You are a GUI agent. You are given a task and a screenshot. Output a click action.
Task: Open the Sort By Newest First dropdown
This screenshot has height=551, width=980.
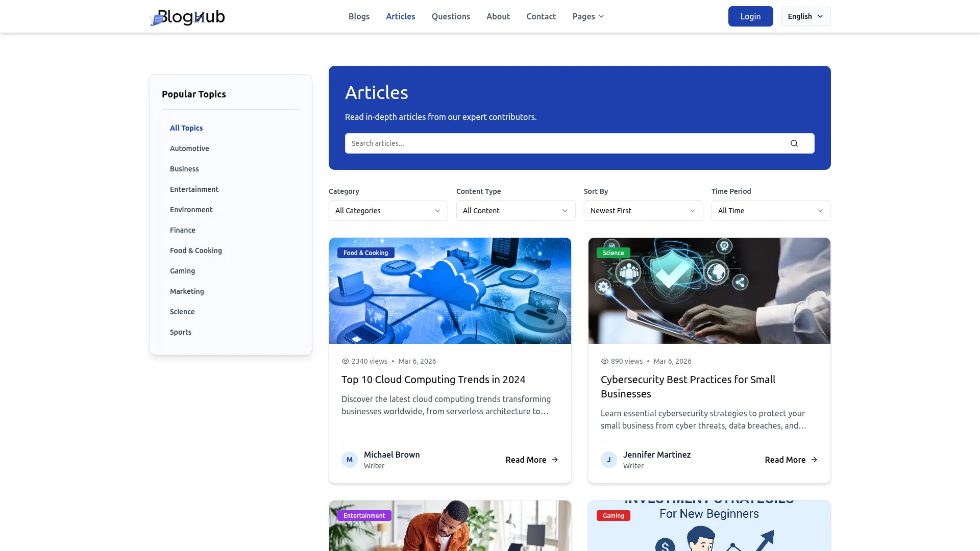(x=643, y=211)
